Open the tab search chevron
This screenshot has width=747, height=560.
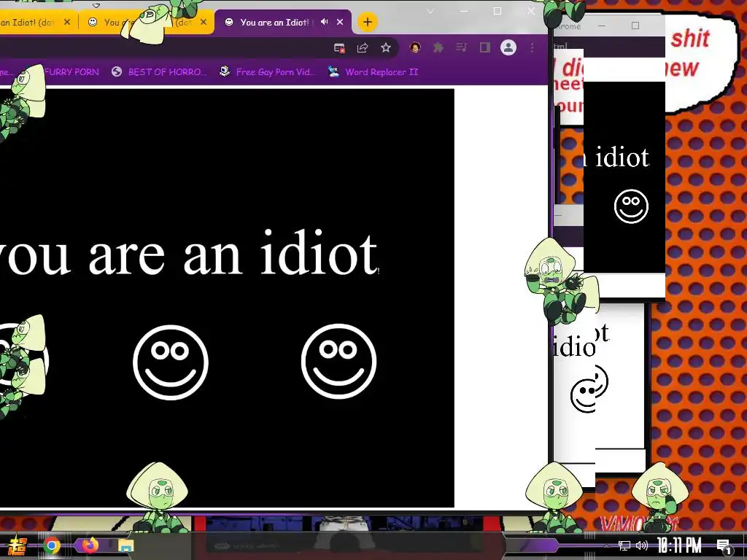pyautogui.click(x=430, y=12)
